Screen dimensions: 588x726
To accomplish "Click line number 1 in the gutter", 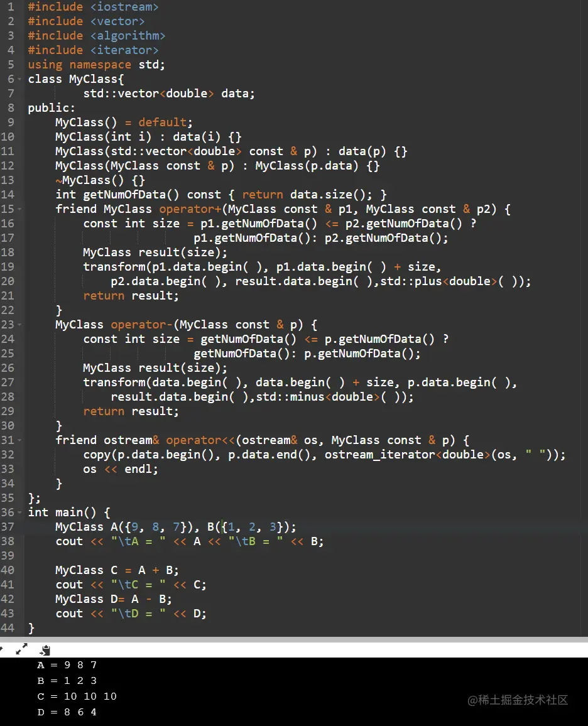I will (x=11, y=7).
